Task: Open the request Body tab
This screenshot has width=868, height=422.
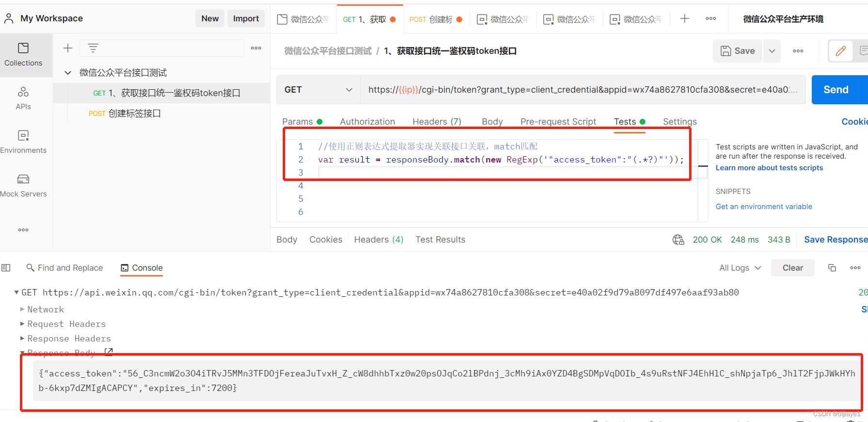Action: pos(492,122)
